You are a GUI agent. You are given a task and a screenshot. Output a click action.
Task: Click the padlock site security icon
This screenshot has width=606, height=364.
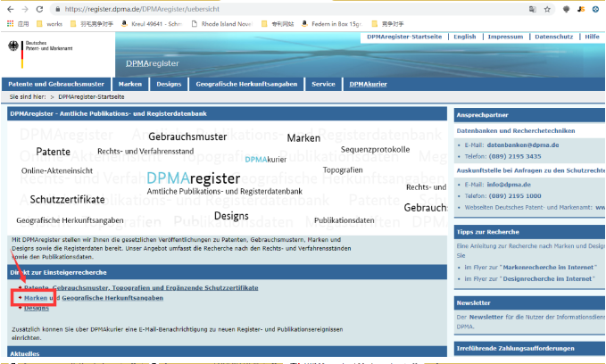tap(58, 9)
